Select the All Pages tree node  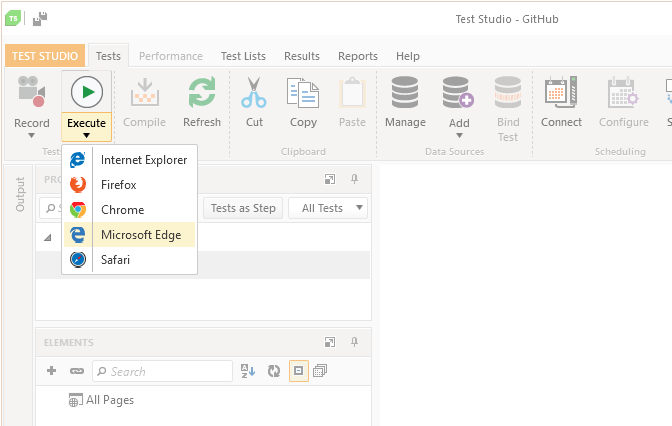point(102,400)
